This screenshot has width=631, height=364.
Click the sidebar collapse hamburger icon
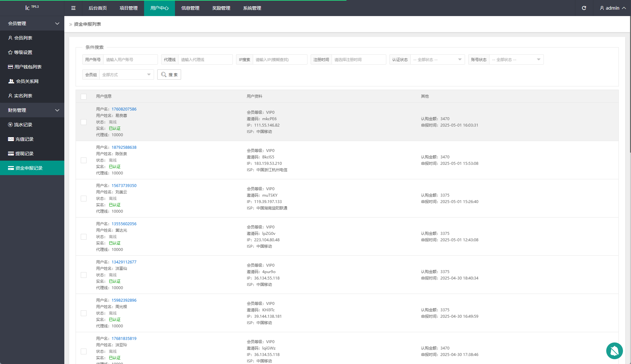(73, 8)
